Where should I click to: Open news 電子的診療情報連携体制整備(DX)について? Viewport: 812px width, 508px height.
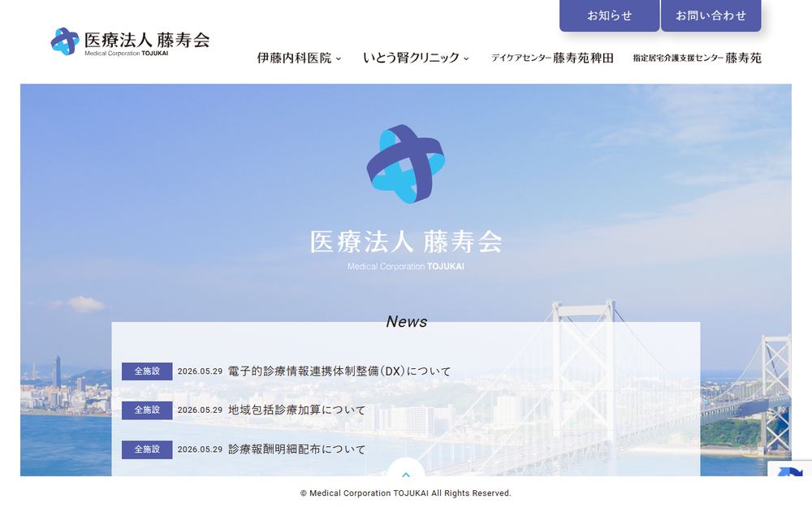click(x=339, y=371)
